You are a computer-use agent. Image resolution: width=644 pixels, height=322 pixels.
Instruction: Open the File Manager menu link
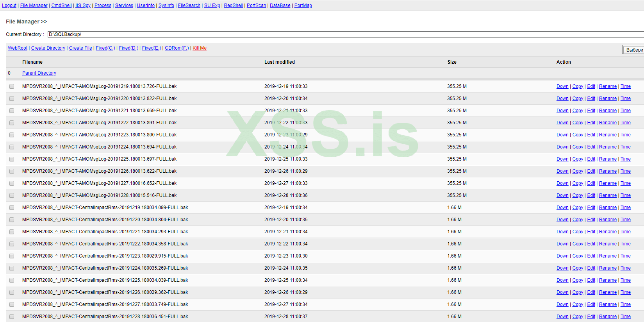(34, 5)
